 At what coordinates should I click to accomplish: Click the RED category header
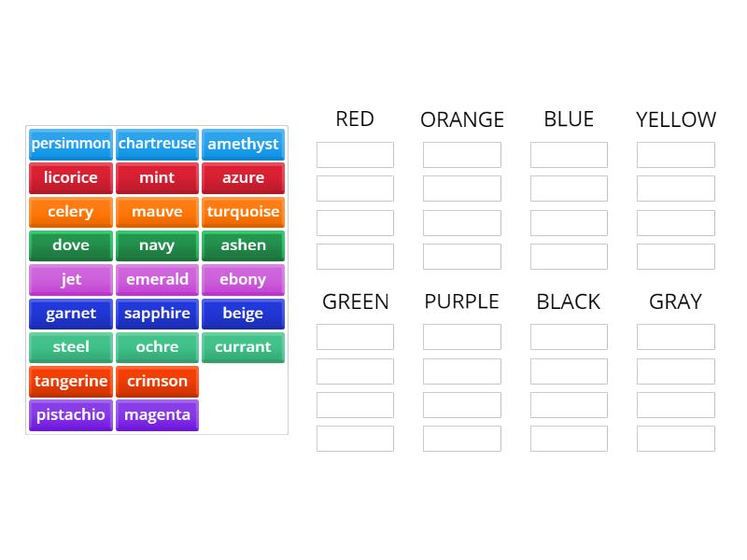(355, 119)
